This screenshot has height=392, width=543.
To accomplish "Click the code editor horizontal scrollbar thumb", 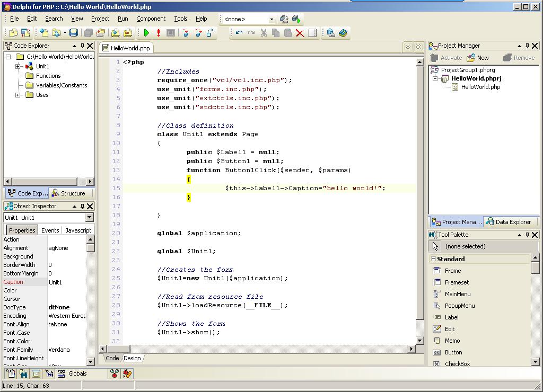I will pos(118,349).
